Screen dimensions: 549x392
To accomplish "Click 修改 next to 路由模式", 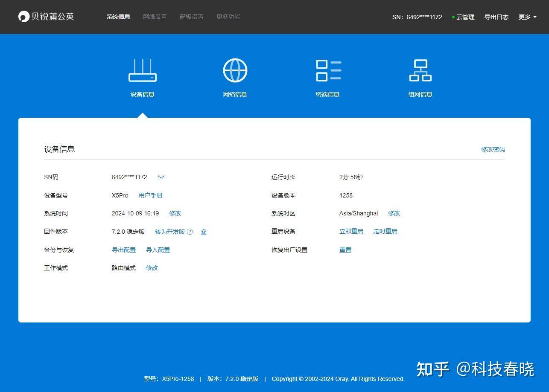I will click(x=152, y=268).
